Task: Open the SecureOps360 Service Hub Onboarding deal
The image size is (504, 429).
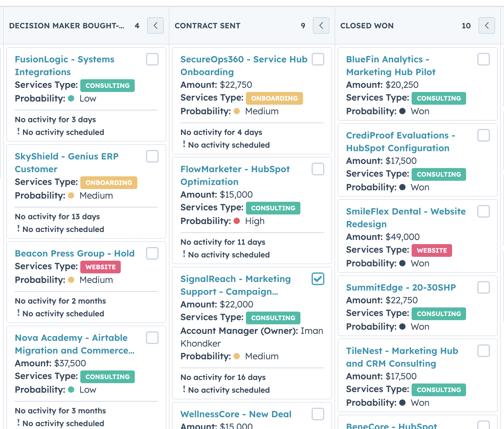Action: click(x=244, y=66)
